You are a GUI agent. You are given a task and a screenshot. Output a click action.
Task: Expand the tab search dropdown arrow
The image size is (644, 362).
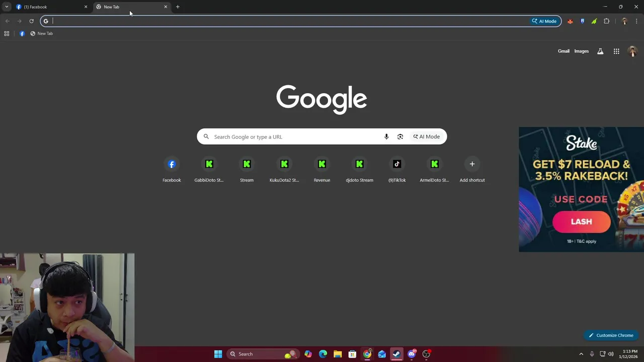click(x=7, y=7)
